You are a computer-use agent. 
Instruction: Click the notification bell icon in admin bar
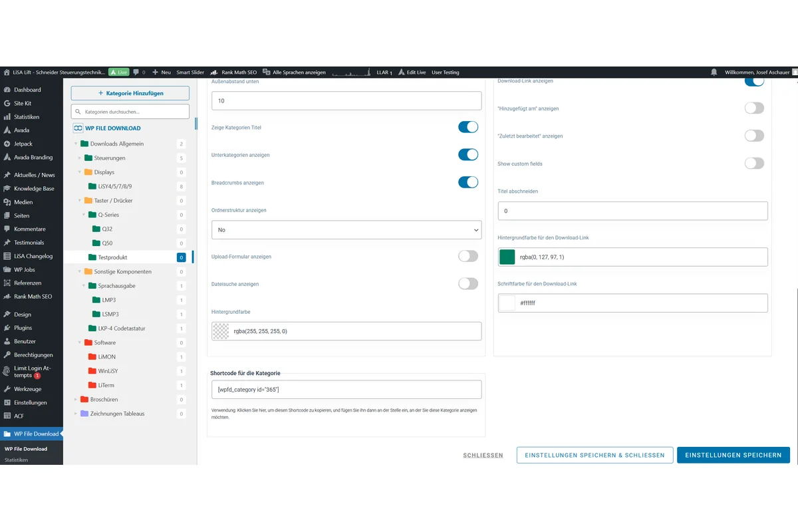(x=714, y=72)
